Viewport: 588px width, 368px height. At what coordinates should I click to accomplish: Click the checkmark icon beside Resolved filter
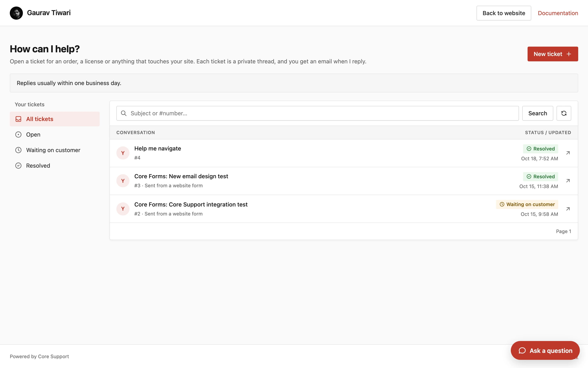click(x=18, y=166)
